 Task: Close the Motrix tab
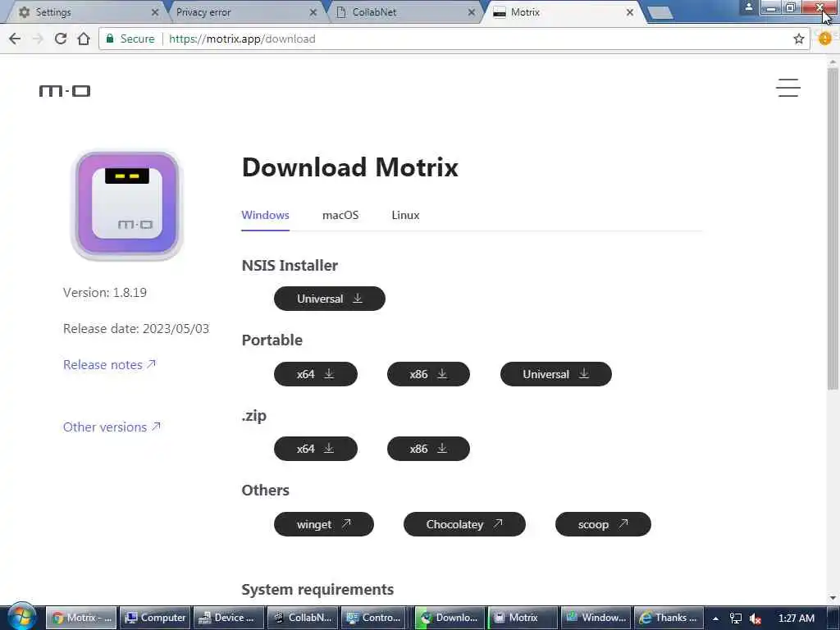(x=630, y=11)
